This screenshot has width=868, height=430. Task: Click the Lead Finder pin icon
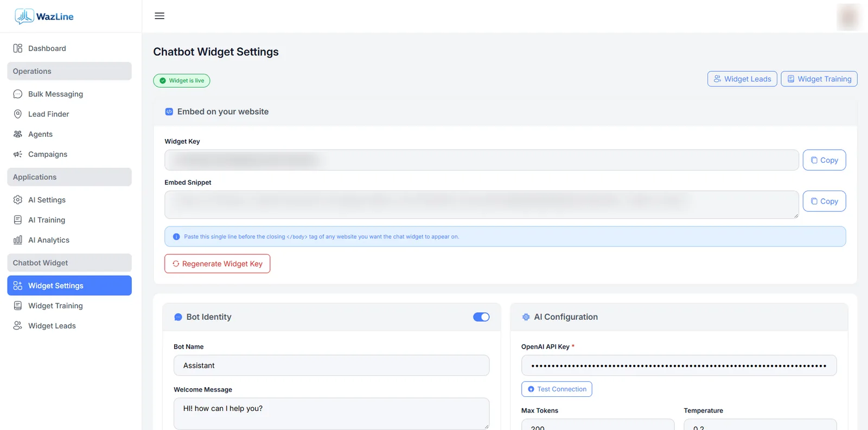click(18, 114)
